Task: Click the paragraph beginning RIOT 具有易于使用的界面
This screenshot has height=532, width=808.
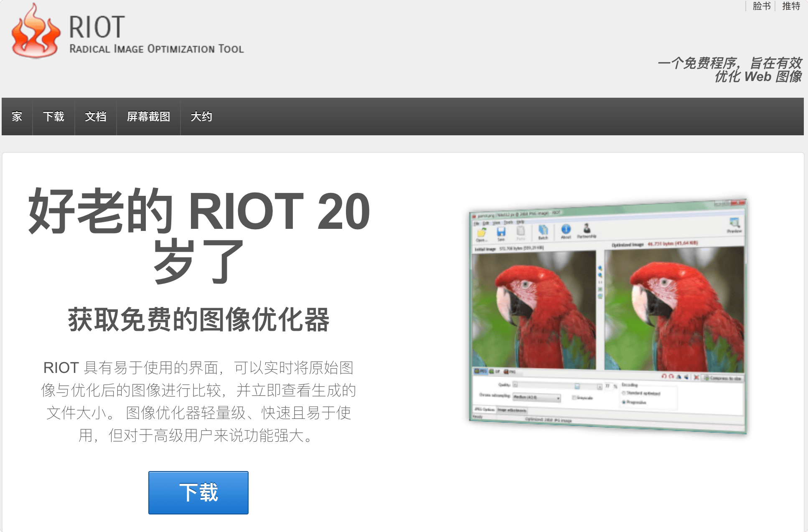Action: (x=199, y=402)
